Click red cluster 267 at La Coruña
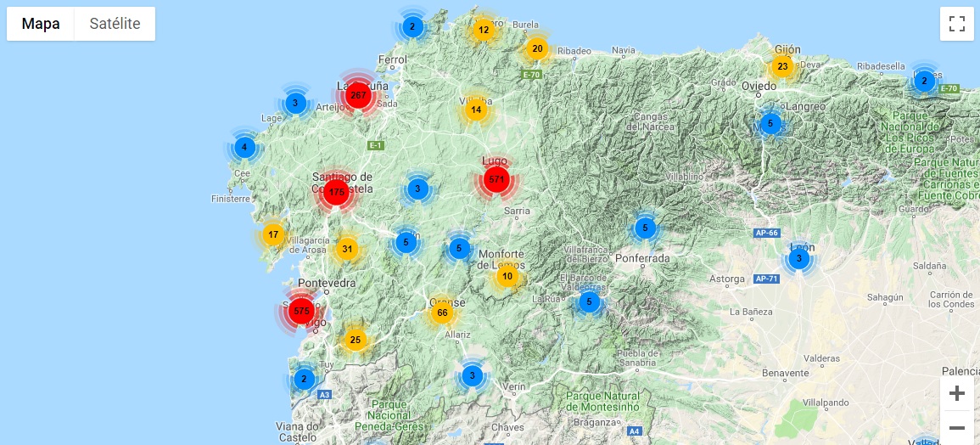Viewport: 980px width, 445px height. pyautogui.click(x=358, y=96)
